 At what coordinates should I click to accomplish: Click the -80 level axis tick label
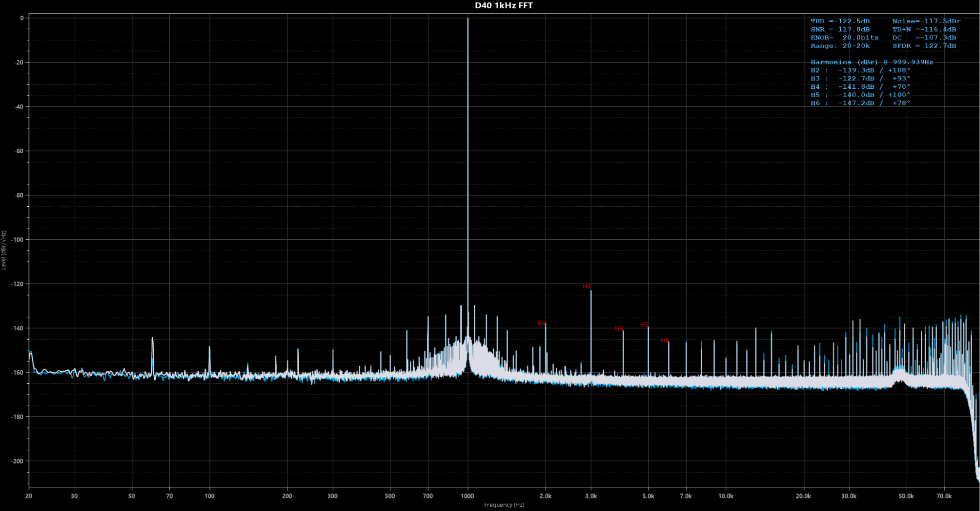point(19,196)
